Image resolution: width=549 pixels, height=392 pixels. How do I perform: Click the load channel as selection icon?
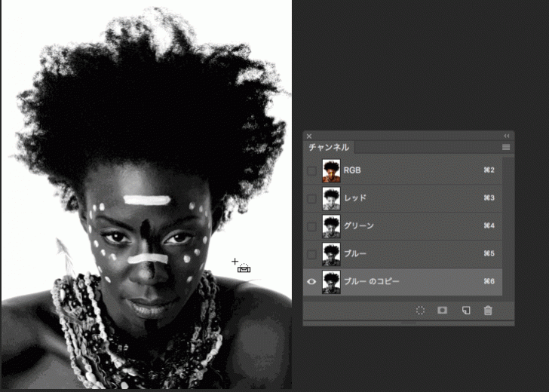(421, 311)
